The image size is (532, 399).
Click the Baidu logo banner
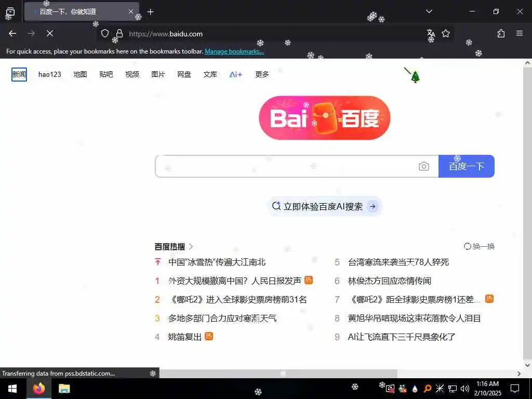(x=324, y=118)
